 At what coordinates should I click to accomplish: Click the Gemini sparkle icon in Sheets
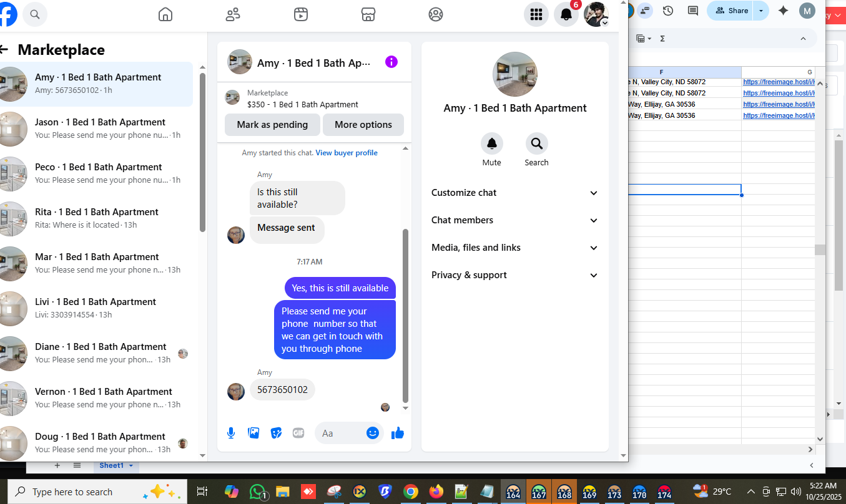(783, 11)
